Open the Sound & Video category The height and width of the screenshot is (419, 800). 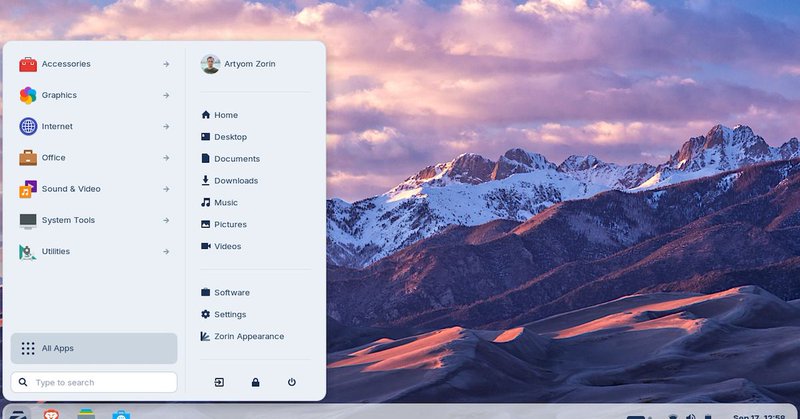pyautogui.click(x=94, y=189)
